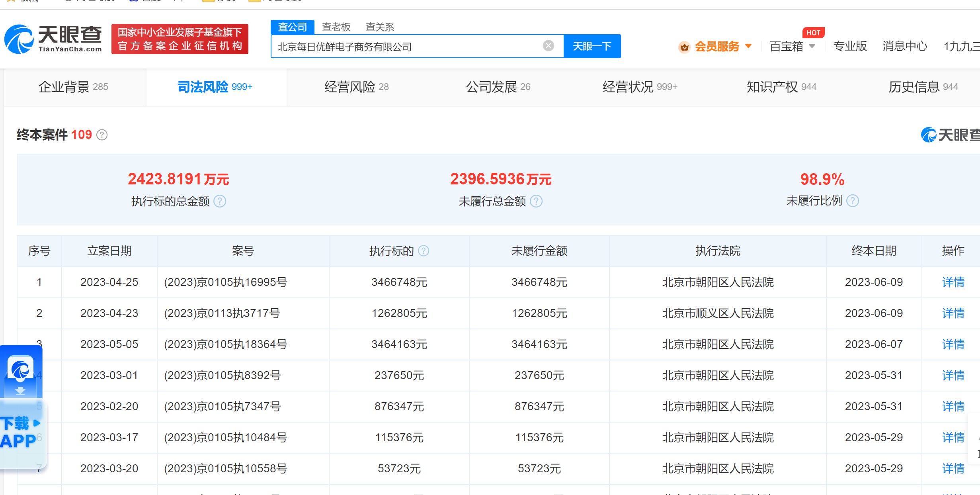Open the 消息中心 link
The width and height of the screenshot is (980, 495).
(905, 46)
